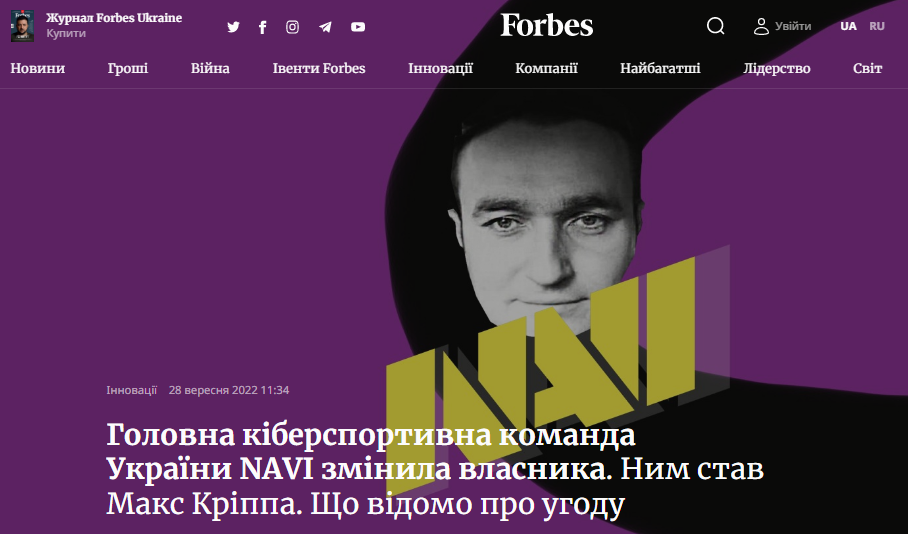Open Forbes Facebook page icon
This screenshot has width=908, height=534.
[x=262, y=27]
